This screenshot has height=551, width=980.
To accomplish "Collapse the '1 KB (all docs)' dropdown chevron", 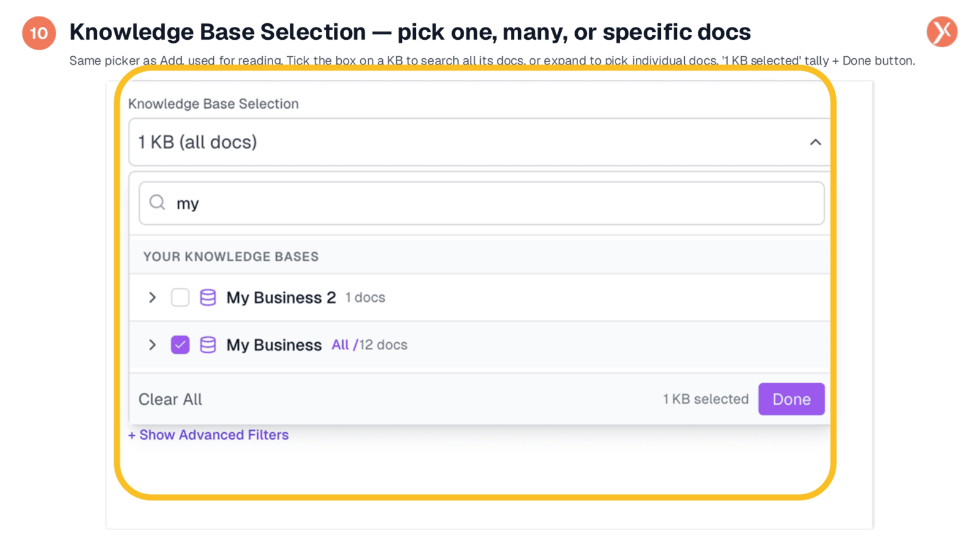I will (x=815, y=142).
